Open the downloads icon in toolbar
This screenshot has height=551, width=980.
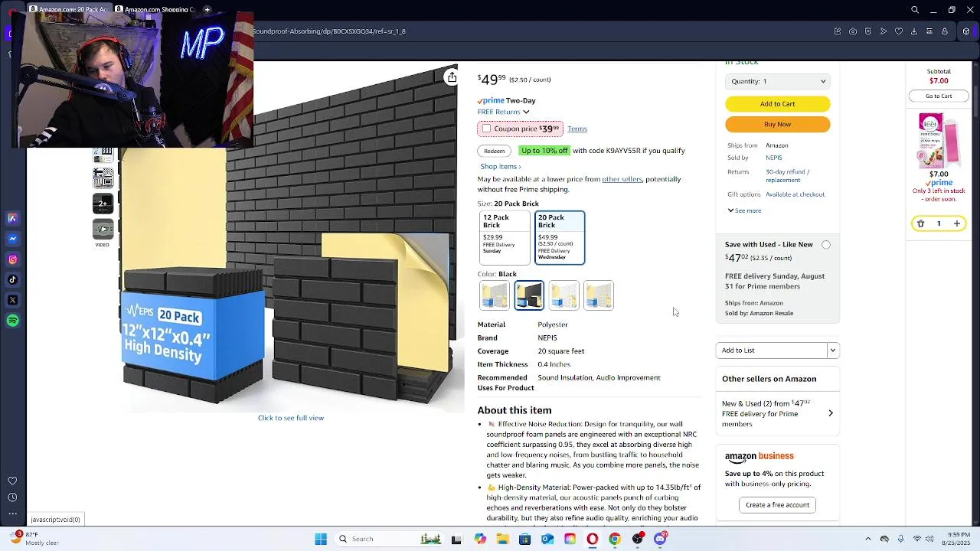pyautogui.click(x=914, y=31)
